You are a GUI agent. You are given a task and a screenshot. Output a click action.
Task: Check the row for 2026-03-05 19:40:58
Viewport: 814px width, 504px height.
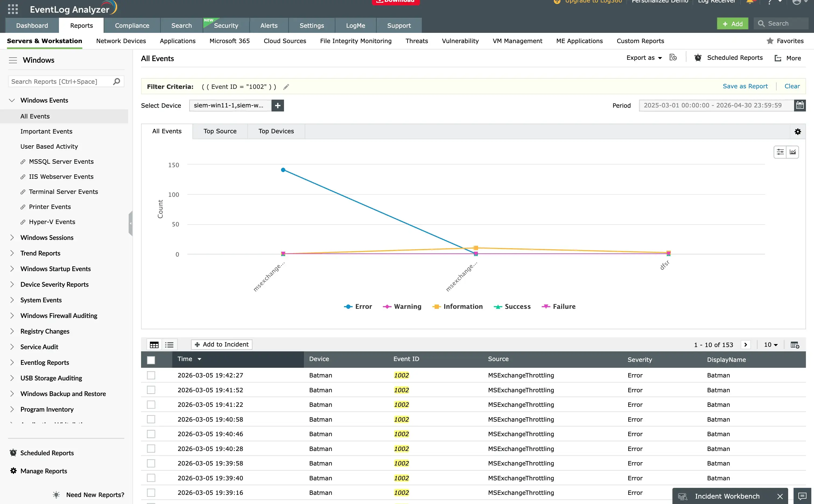point(151,419)
